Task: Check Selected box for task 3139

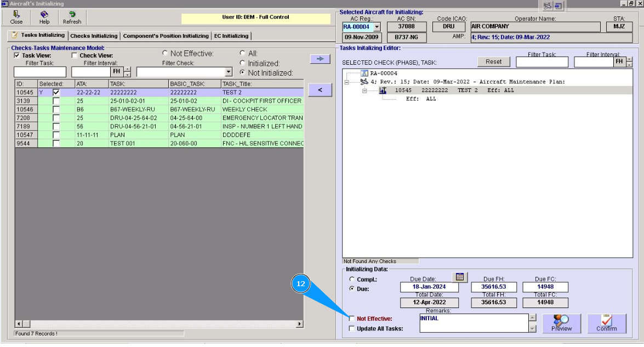Action: pyautogui.click(x=56, y=101)
